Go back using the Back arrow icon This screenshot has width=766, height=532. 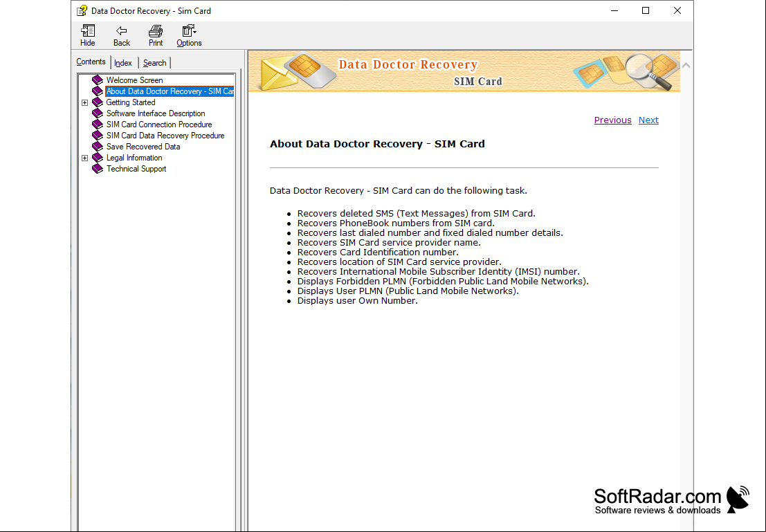(x=122, y=36)
